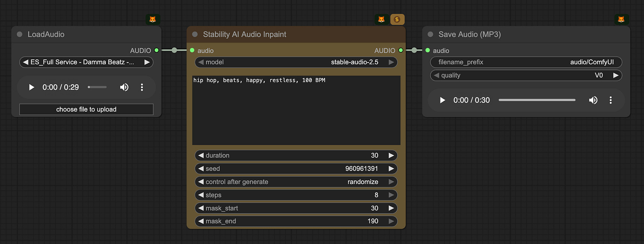This screenshot has width=644, height=244.
Task: Select next audio file with right arrow
Action: 147,62
